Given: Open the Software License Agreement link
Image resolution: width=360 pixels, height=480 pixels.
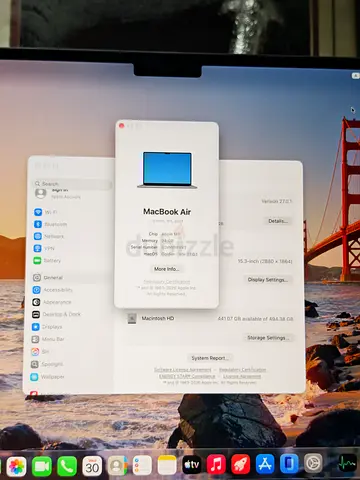Looking at the screenshot, I should (183, 370).
